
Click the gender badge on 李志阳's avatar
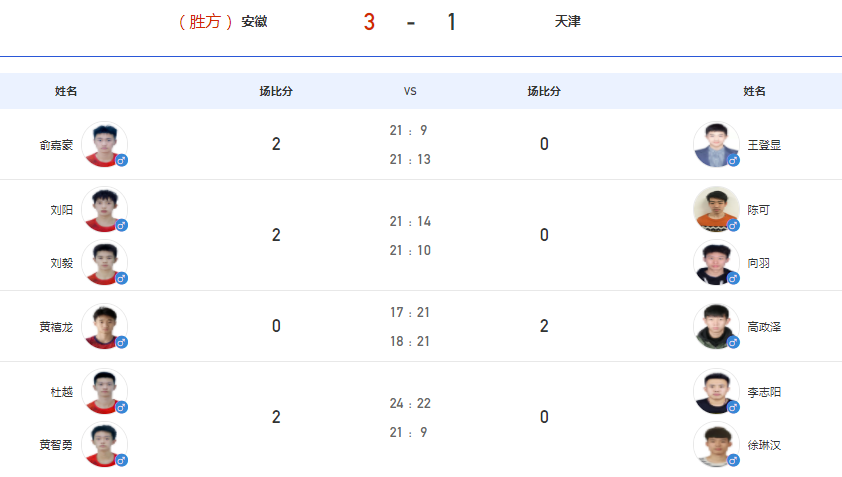click(x=734, y=407)
